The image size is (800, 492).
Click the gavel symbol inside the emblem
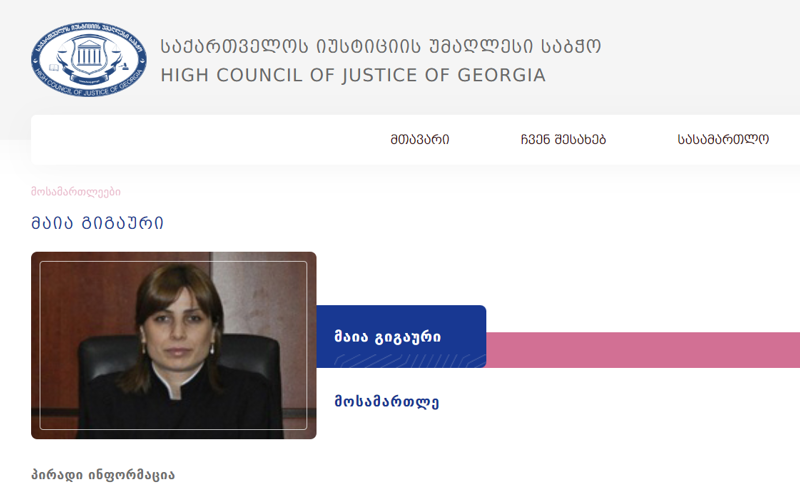point(123,66)
